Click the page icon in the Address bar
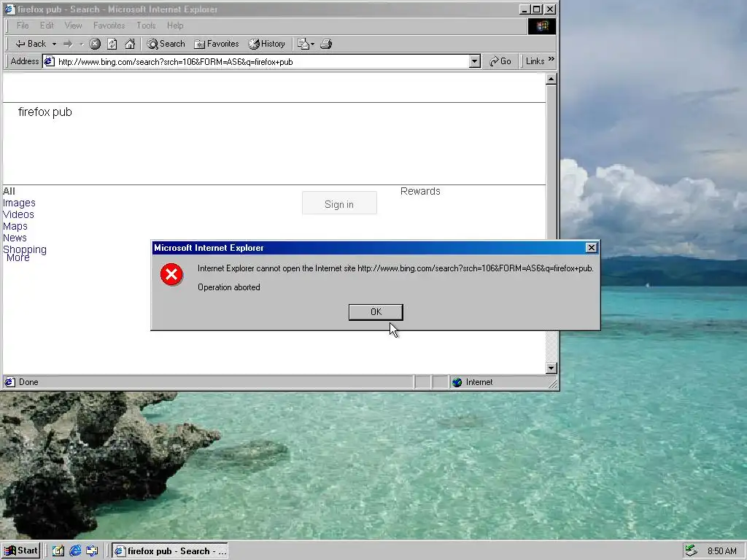Image resolution: width=747 pixels, height=560 pixels. [49, 61]
